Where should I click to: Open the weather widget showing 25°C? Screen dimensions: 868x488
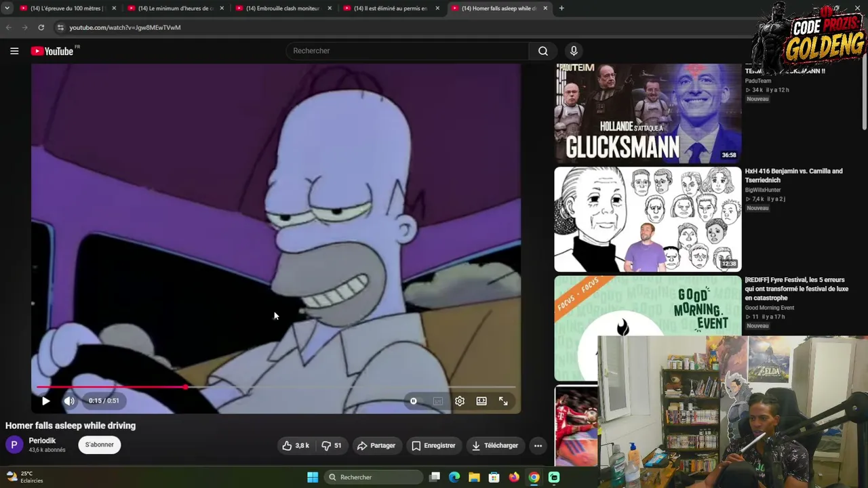tap(24, 477)
